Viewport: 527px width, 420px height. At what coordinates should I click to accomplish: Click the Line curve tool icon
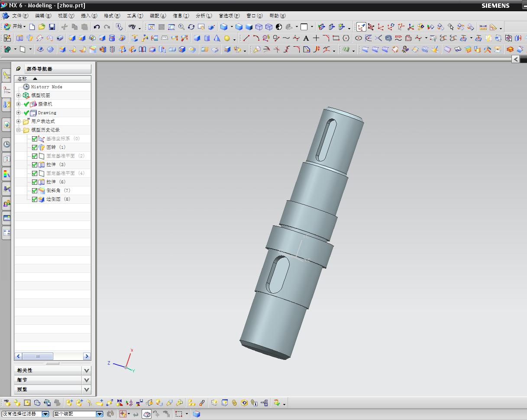pos(246,38)
